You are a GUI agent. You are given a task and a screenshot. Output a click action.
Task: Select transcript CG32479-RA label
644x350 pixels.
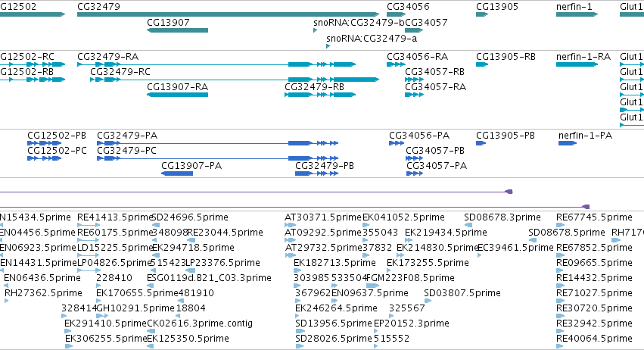pyautogui.click(x=108, y=56)
